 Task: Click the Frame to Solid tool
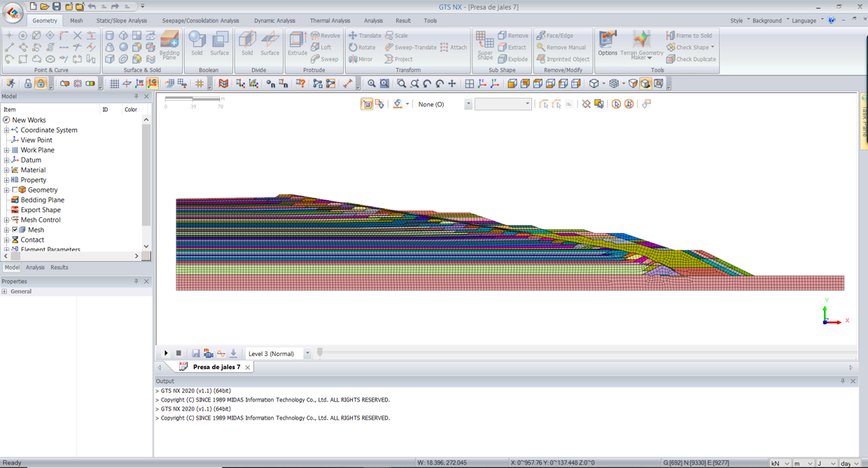pos(689,35)
